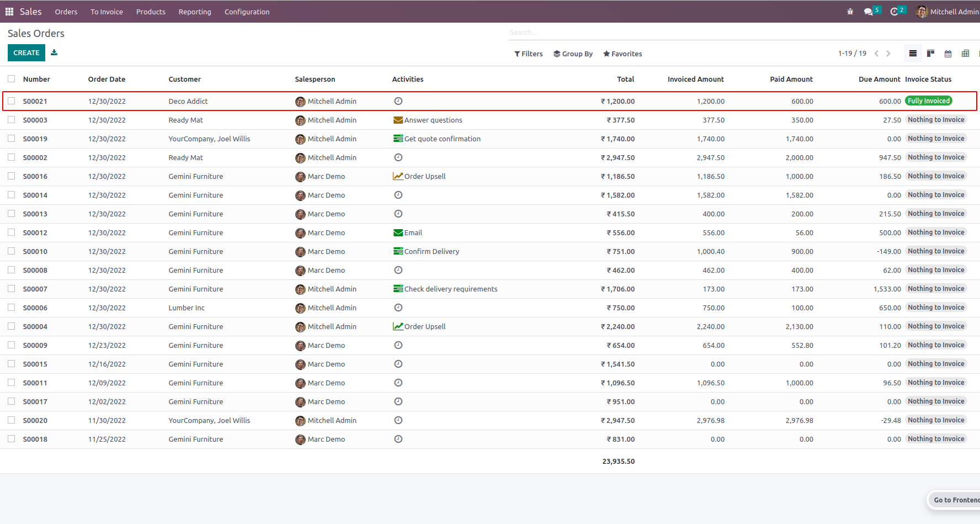
Task: Open the Group By dropdown
Action: pyautogui.click(x=573, y=54)
